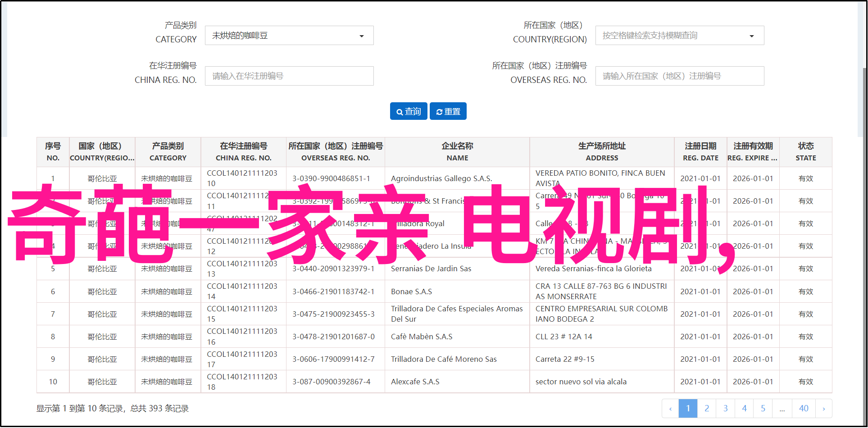Go to page 5 of results
Viewport: 868px width, 428px height.
[x=763, y=409]
